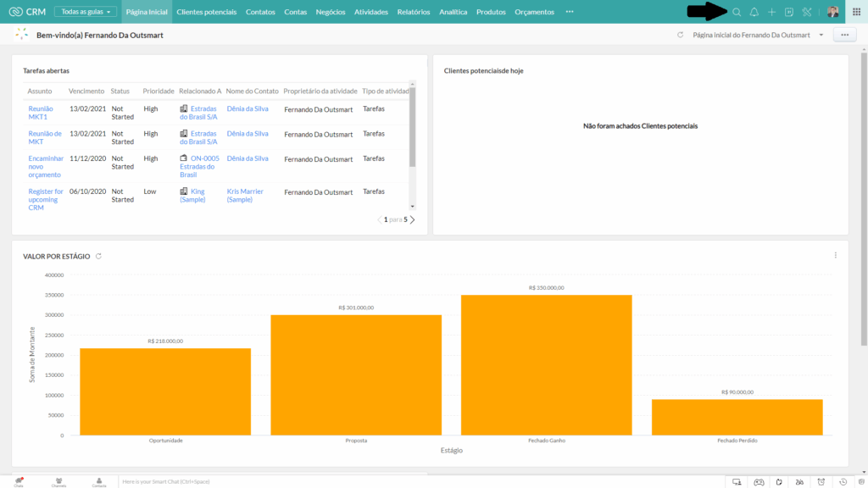Open Register for upcoming CRM task
Screen dimensions: 868x488
pyautogui.click(x=46, y=200)
